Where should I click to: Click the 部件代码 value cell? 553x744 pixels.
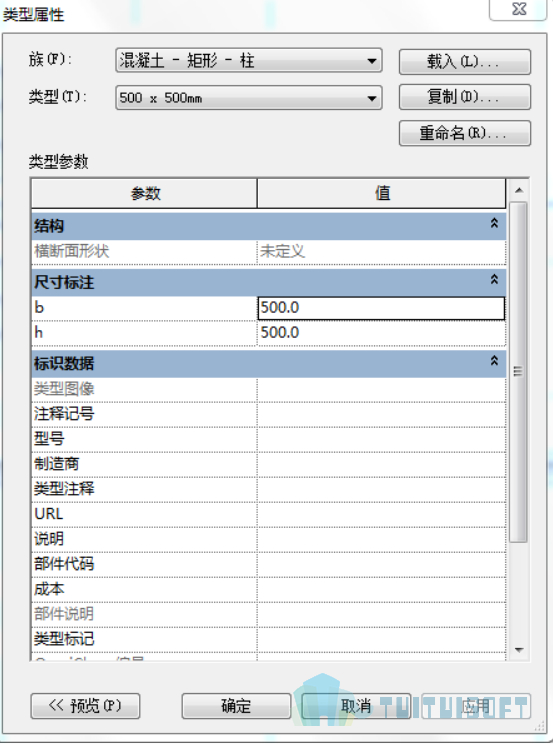pyautogui.click(x=381, y=565)
